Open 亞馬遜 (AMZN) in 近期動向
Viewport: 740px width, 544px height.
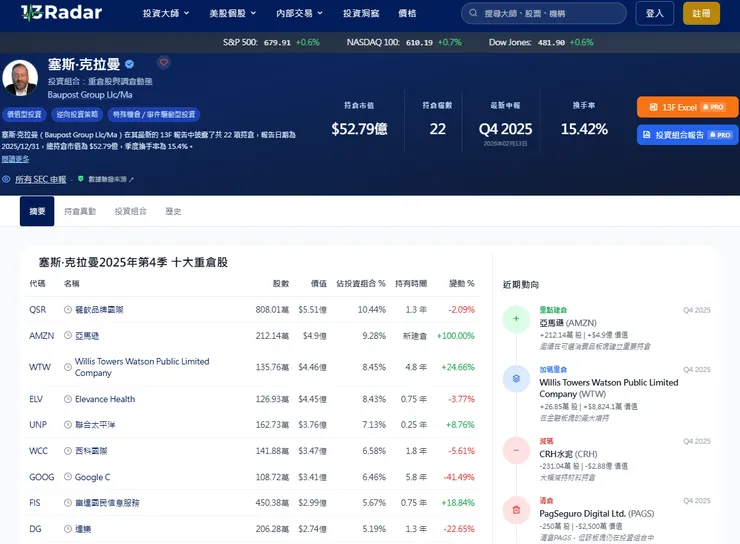click(x=568, y=323)
